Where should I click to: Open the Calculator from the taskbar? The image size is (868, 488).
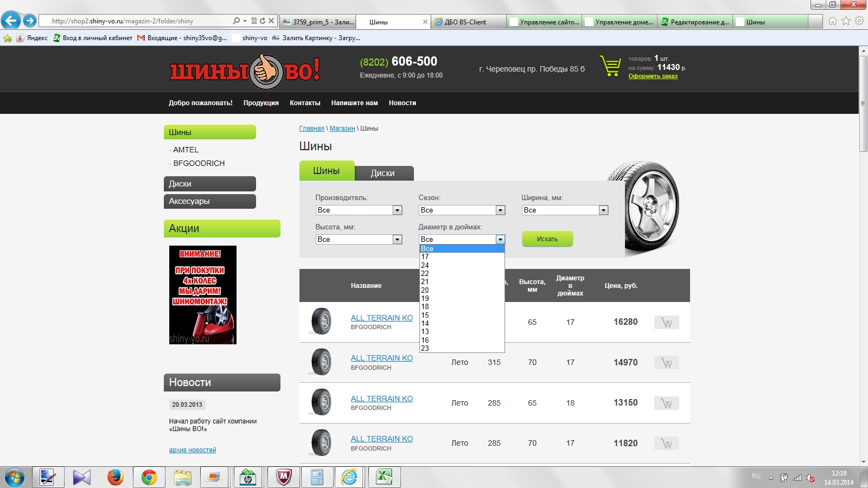click(x=317, y=477)
